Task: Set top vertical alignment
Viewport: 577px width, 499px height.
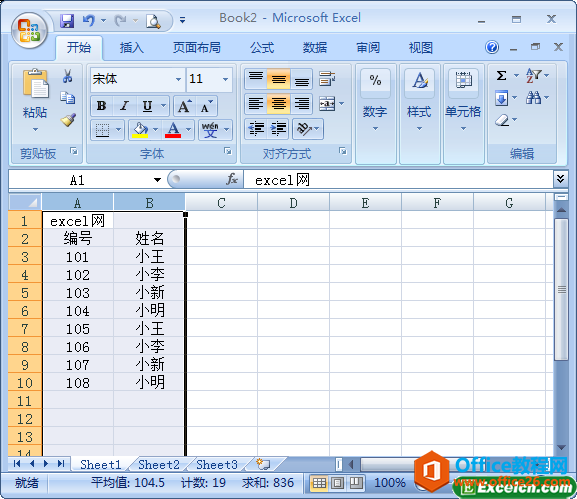Action: point(256,79)
